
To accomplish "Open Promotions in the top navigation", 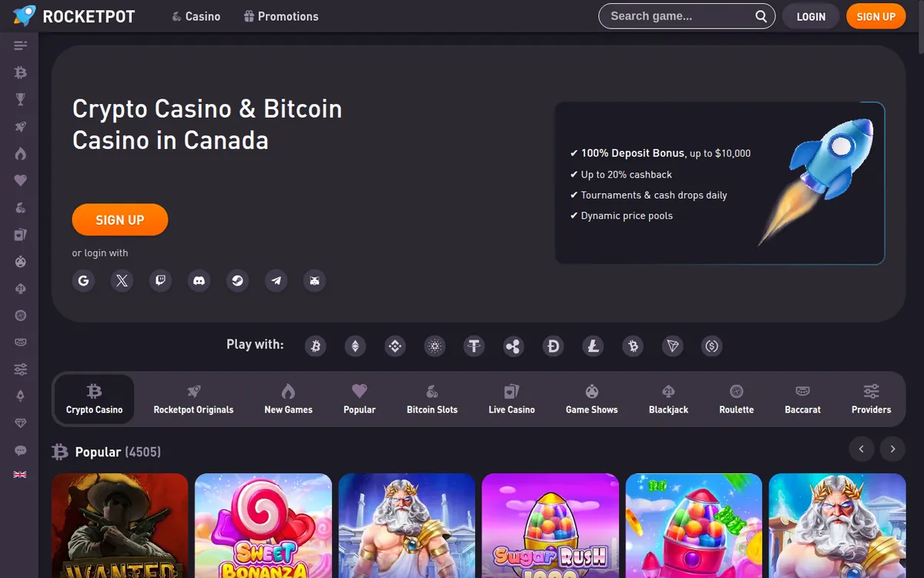I will pos(281,16).
